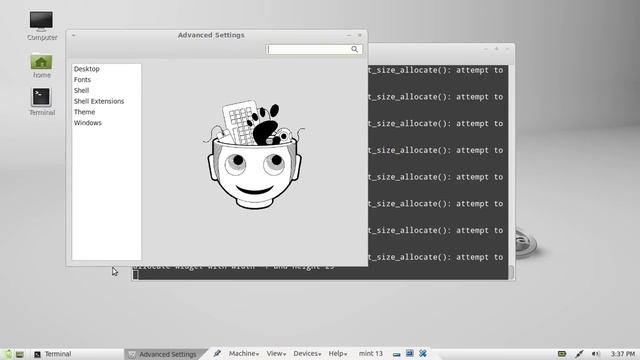The width and height of the screenshot is (640, 360).
Task: Click the magnifier icon in search box
Action: coord(355,49)
